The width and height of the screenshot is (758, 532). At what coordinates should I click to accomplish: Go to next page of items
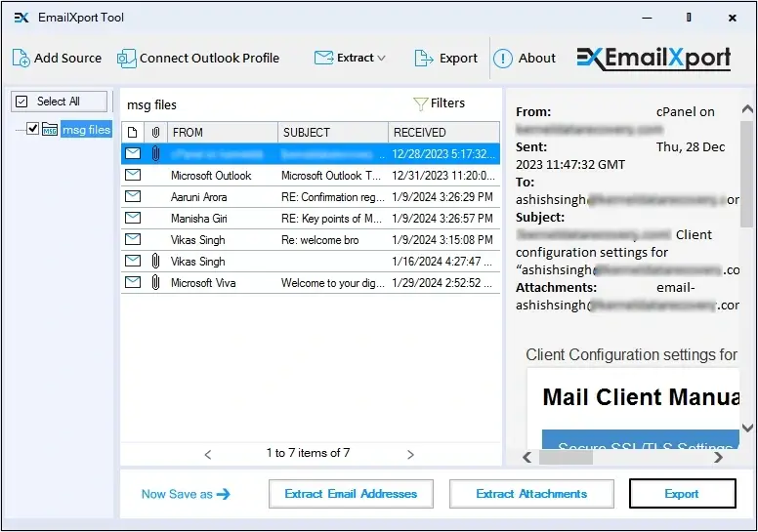coord(410,455)
